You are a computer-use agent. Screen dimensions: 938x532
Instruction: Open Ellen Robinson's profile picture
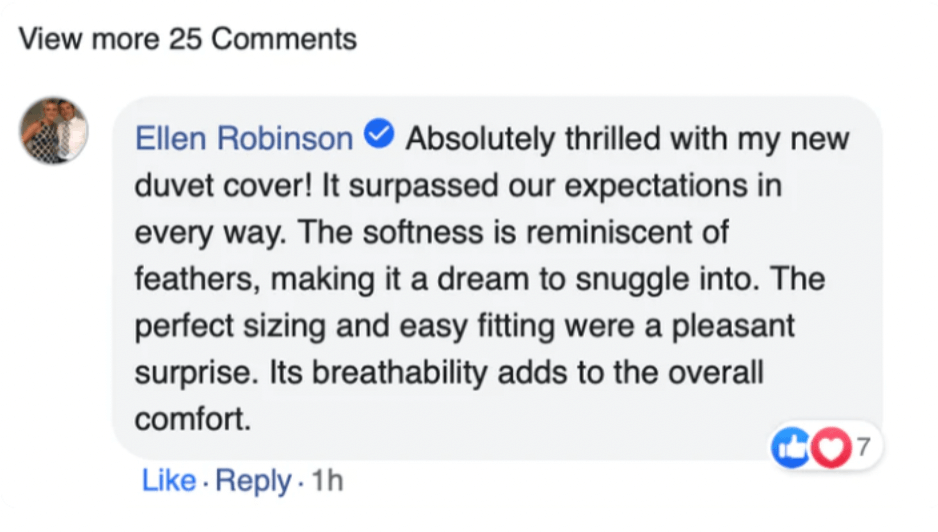[x=54, y=131]
